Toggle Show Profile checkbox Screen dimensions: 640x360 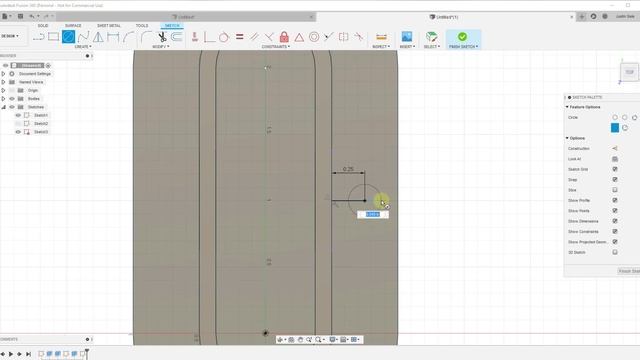pyautogui.click(x=615, y=200)
